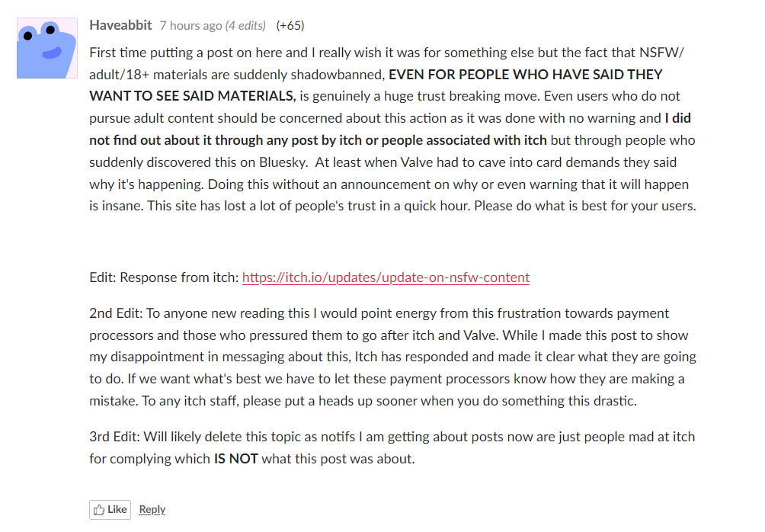Click the (+65) vote score
The image size is (765, 532).
(x=290, y=26)
